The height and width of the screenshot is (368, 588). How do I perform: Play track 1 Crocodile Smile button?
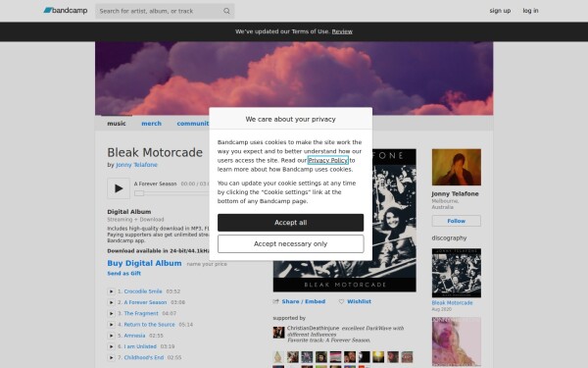point(112,291)
